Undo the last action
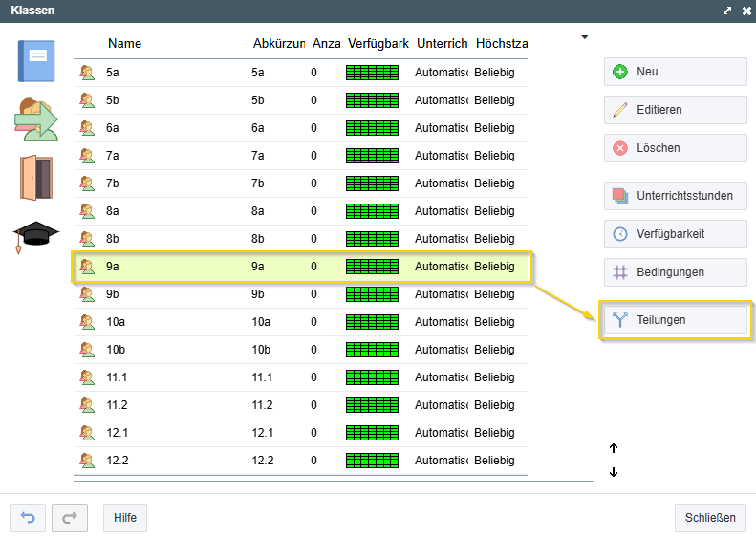 click(x=28, y=518)
